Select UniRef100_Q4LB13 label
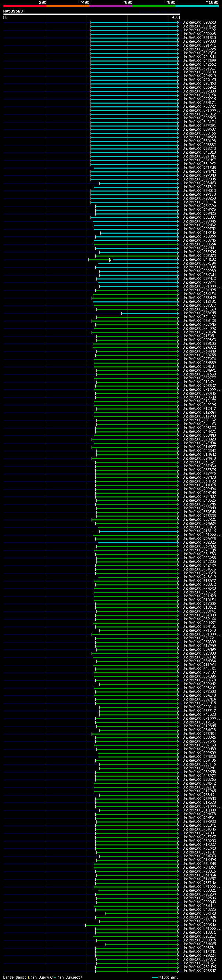The image size is (222, 980). pyautogui.click(x=199, y=153)
